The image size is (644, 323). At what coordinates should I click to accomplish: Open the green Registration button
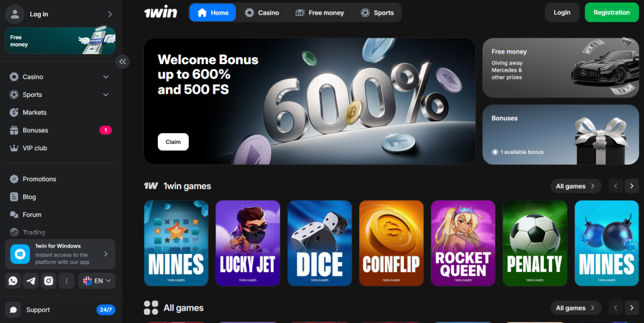point(611,13)
